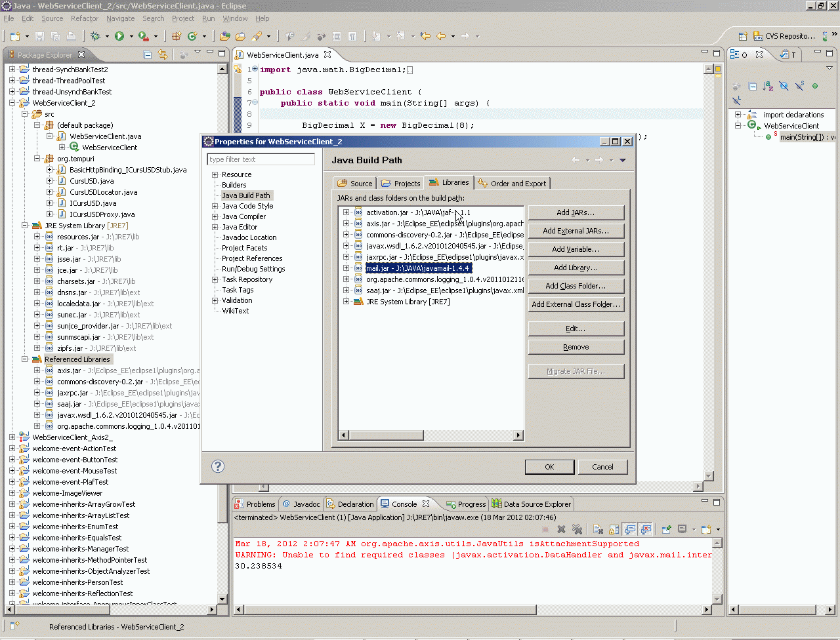Cancel the Properties dialog
The height and width of the screenshot is (640, 840).
pyautogui.click(x=602, y=467)
